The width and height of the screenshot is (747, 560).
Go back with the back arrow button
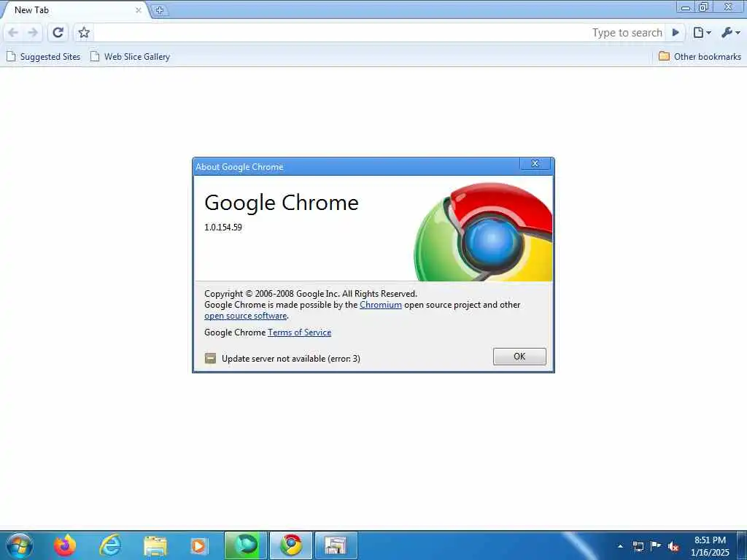(13, 32)
